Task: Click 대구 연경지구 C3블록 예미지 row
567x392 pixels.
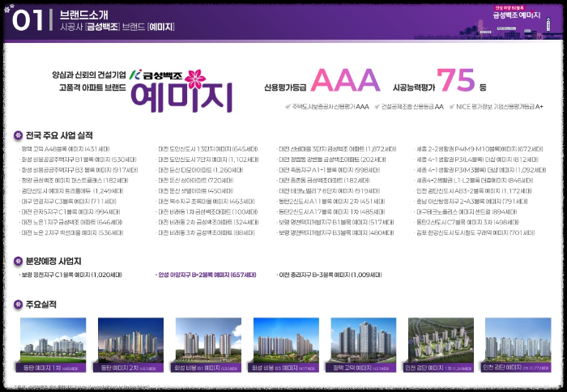Action: 67,202
